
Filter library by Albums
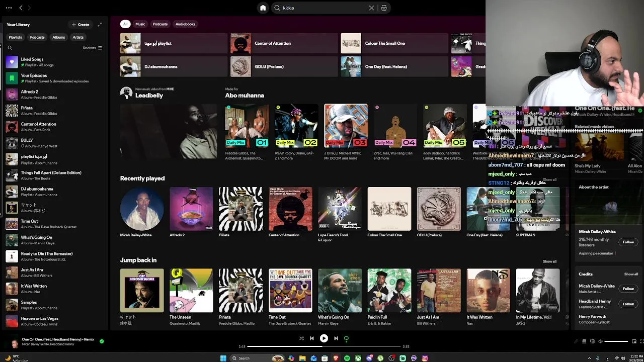[x=59, y=37]
